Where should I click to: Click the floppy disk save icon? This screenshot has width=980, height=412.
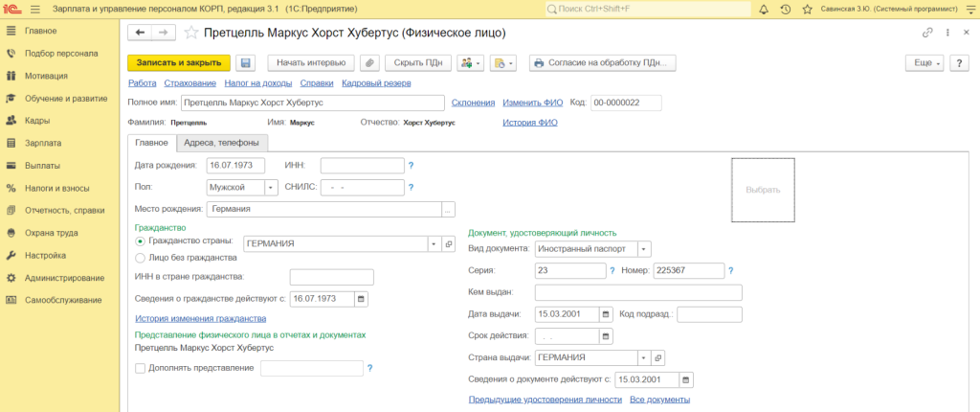tap(246, 63)
